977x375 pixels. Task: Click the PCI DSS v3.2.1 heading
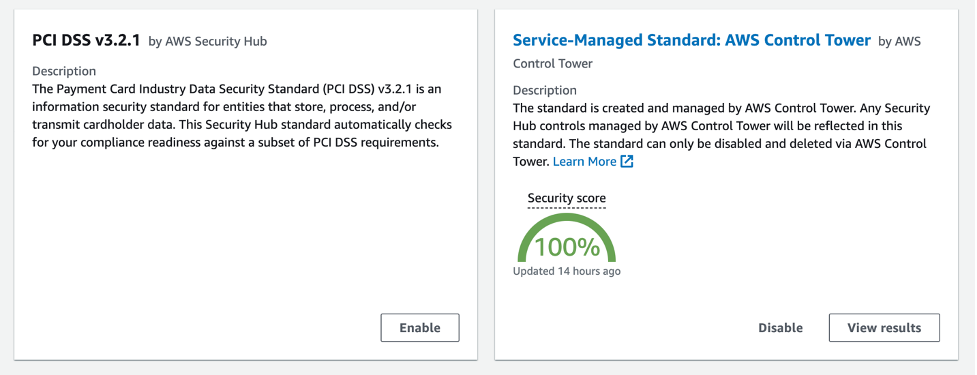tap(87, 40)
